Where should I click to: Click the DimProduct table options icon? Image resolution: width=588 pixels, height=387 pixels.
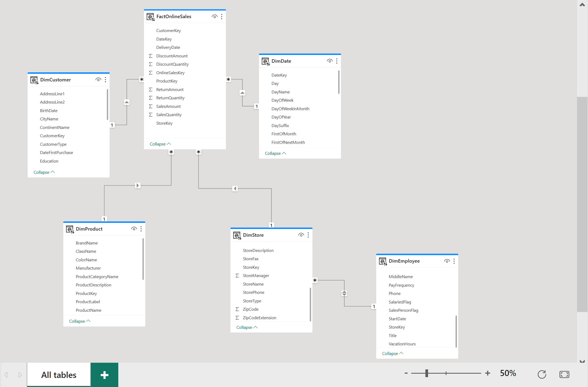[142, 229]
